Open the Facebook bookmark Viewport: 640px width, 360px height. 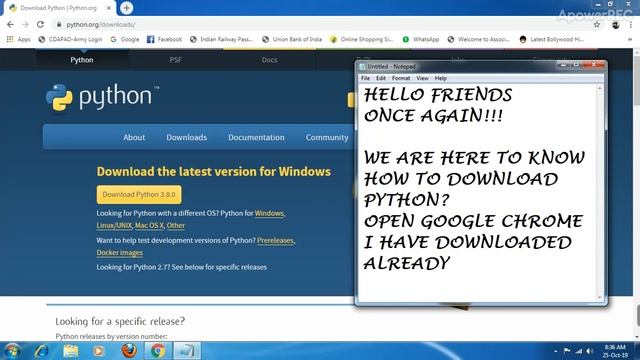tap(164, 39)
